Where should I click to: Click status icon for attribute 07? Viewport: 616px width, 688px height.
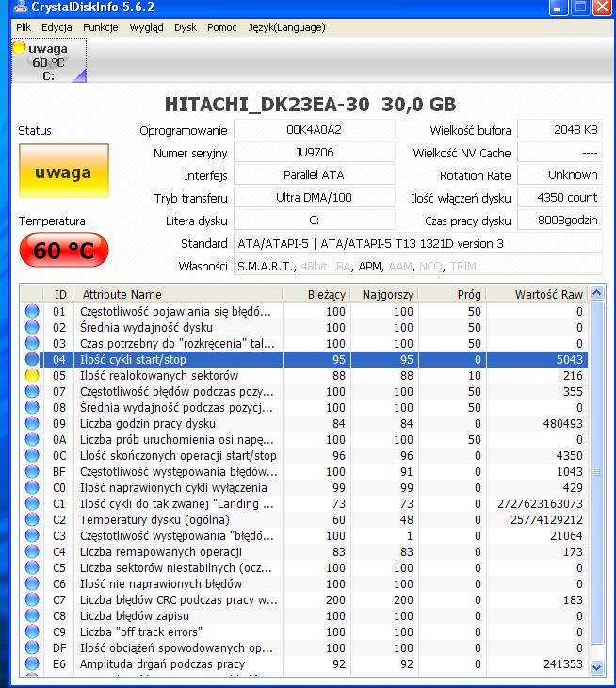(32, 391)
